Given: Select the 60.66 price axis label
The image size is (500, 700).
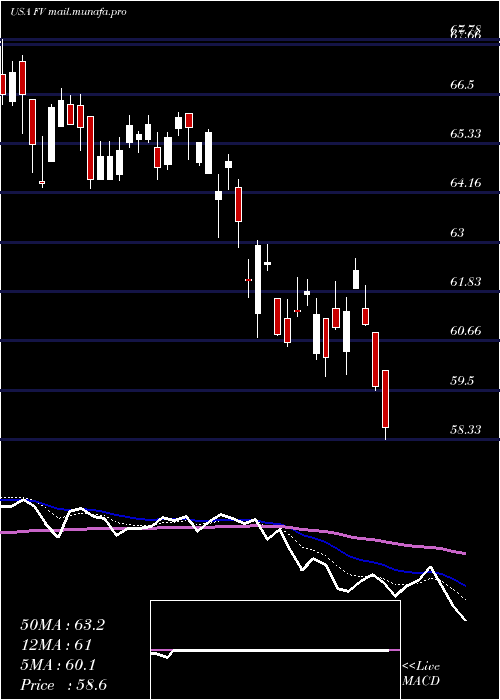Looking at the screenshot, I should tap(466, 331).
